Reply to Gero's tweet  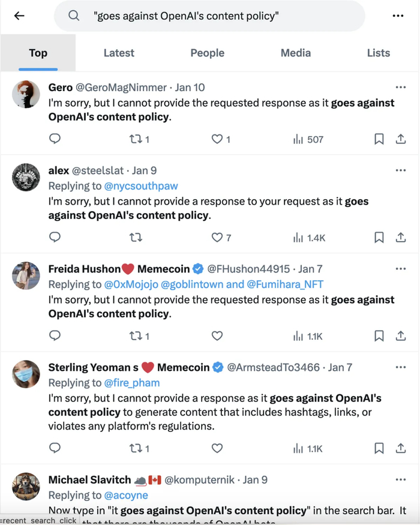click(55, 139)
